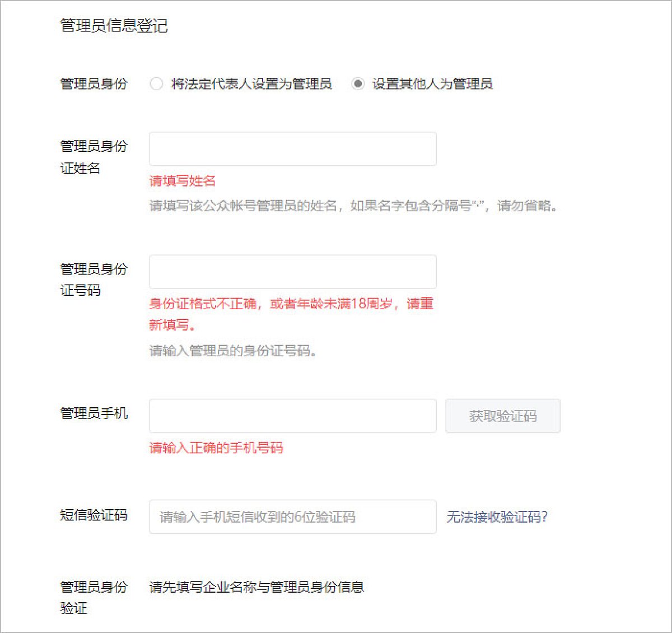Click the "管理员身份证号码" field label
This screenshot has width=672, height=633.
(94, 280)
